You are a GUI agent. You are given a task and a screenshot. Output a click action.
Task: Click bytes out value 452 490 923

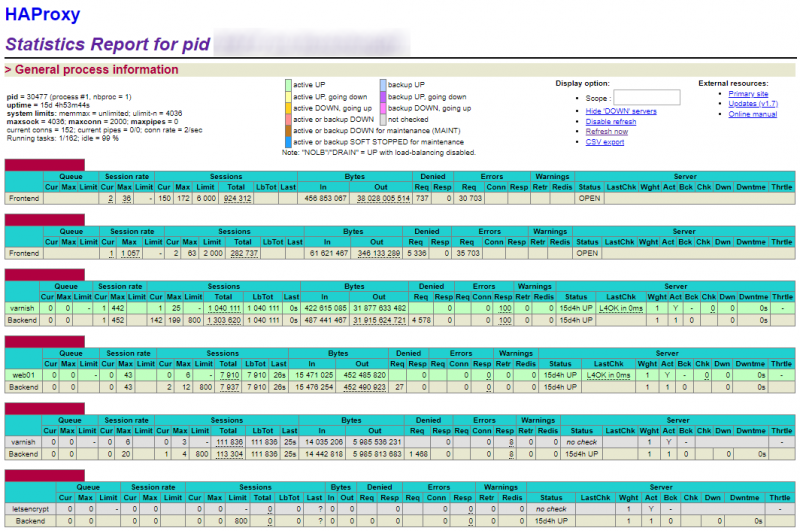point(364,387)
